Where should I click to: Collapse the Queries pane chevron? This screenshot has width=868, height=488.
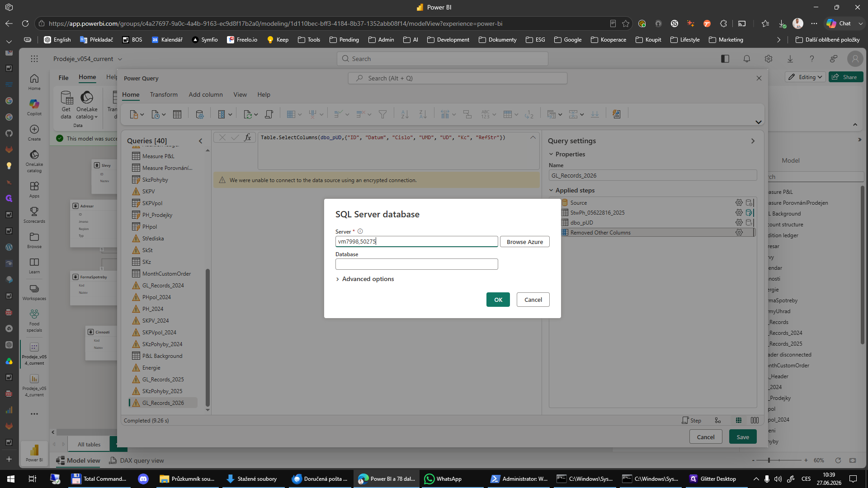click(201, 141)
